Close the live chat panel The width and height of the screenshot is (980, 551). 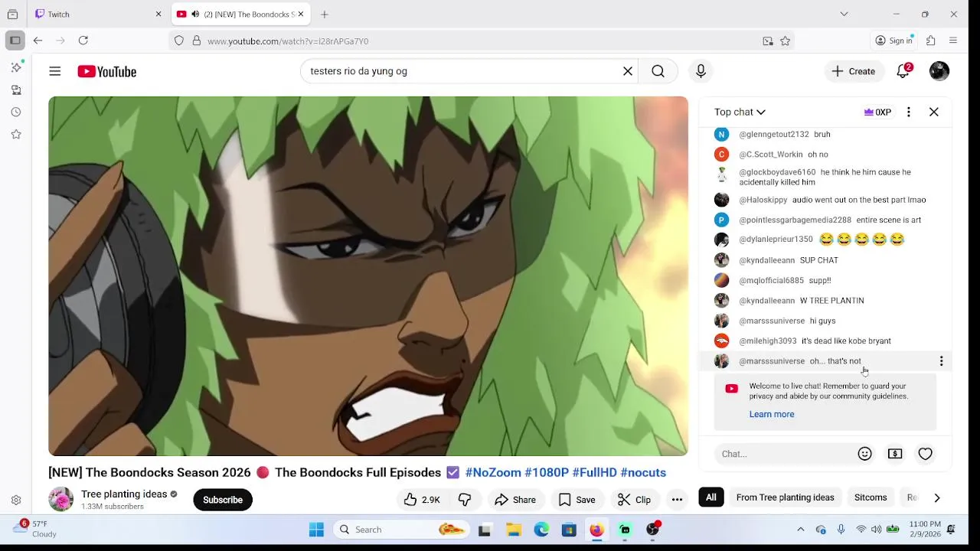[x=934, y=112]
